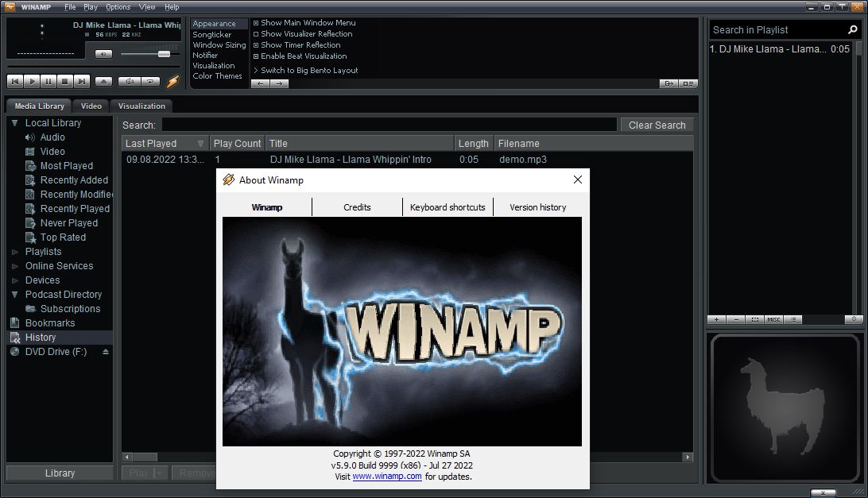The width and height of the screenshot is (868, 498).
Task: Click the Previous Track button
Action: (x=15, y=81)
